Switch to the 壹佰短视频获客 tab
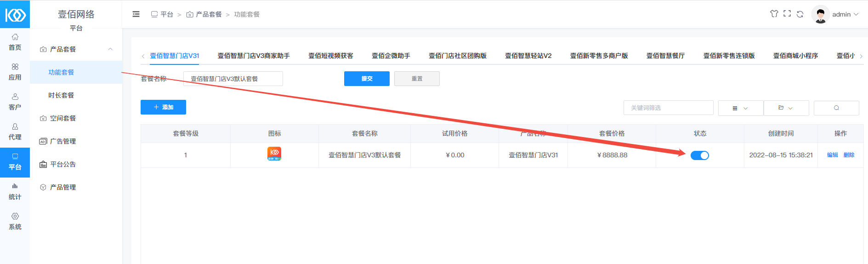This screenshot has height=264, width=868. (x=331, y=56)
